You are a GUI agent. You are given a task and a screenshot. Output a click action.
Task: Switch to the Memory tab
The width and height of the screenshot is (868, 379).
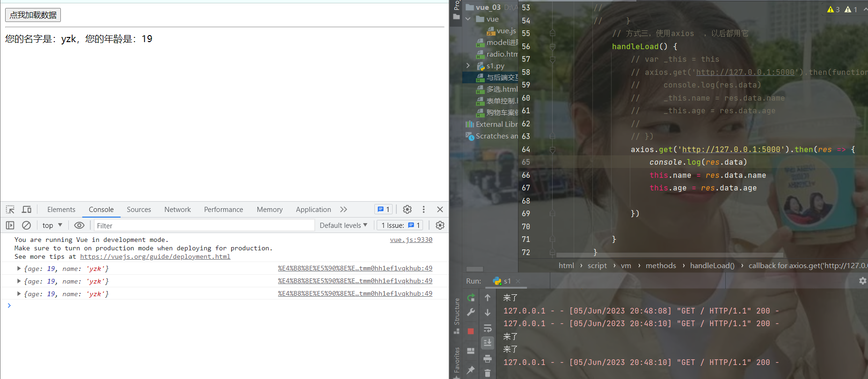270,210
